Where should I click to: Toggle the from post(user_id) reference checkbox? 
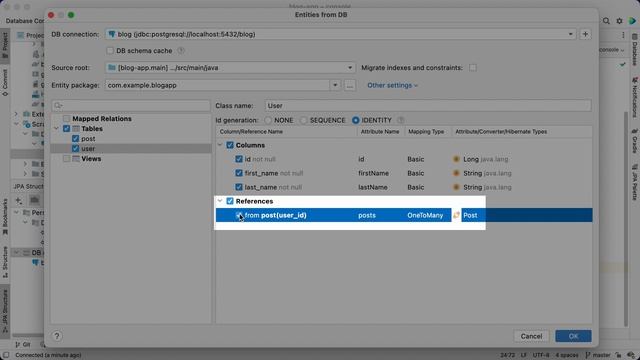click(x=239, y=215)
